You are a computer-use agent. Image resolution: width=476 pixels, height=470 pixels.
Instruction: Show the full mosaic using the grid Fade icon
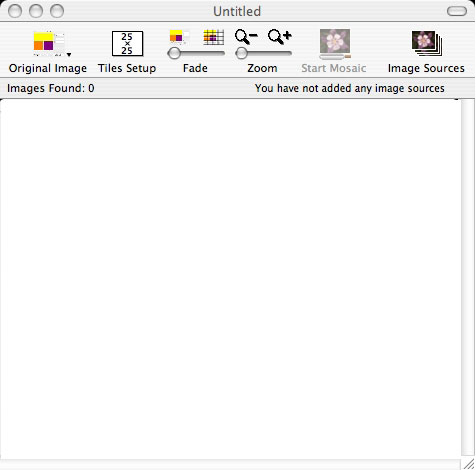click(214, 37)
